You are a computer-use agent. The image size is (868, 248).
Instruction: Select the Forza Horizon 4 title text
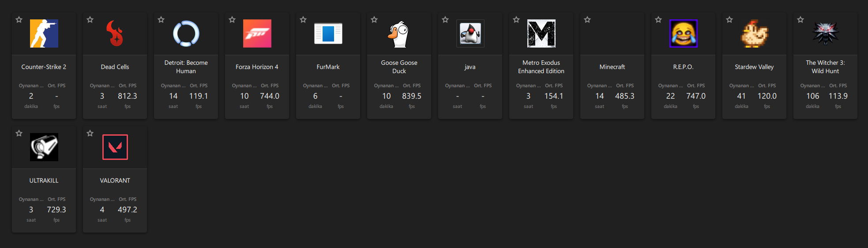[x=257, y=67]
